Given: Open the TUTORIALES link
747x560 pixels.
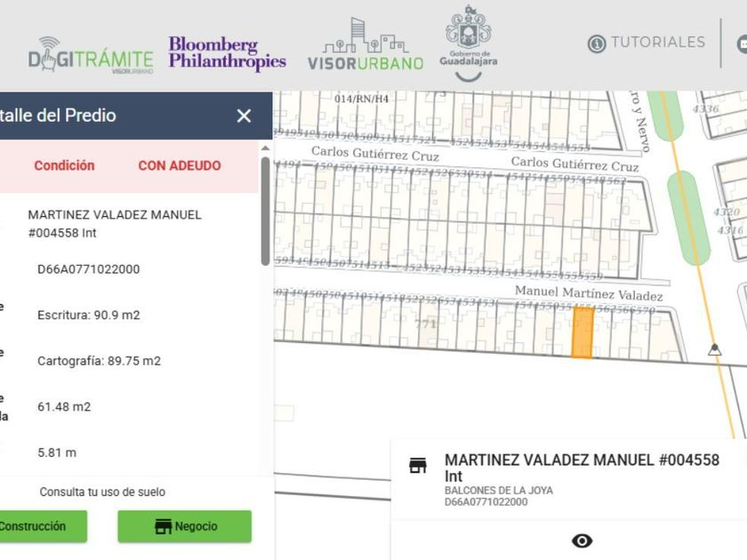Looking at the screenshot, I should (658, 43).
